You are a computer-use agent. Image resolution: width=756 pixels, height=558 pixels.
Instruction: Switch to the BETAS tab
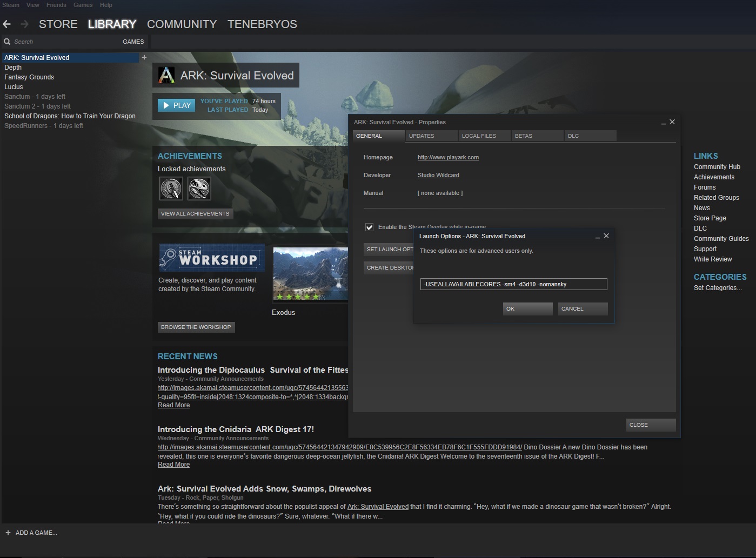coord(537,136)
